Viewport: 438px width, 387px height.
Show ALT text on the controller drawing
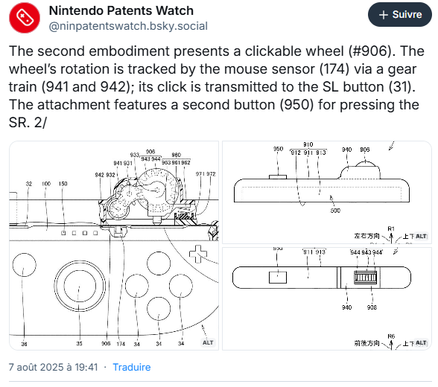(208, 342)
